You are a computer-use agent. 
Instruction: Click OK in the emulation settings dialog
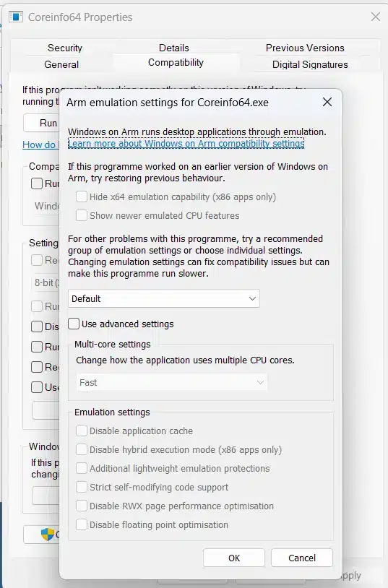tap(234, 558)
